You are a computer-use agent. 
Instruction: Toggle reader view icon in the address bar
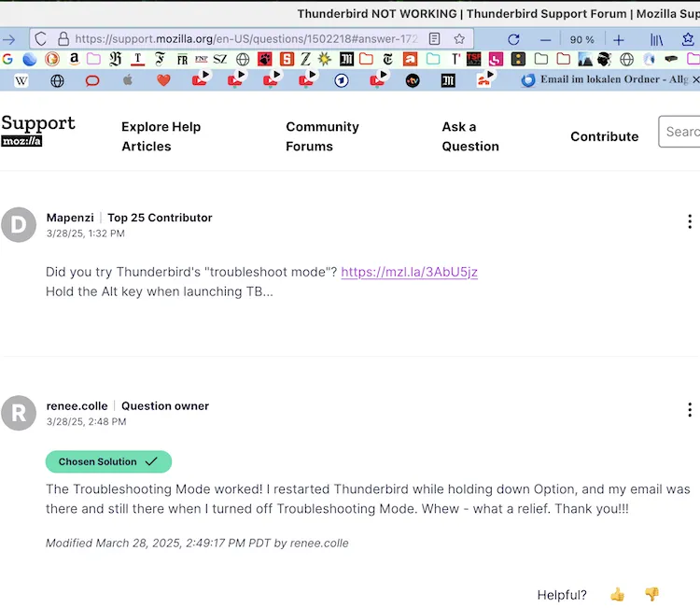point(434,39)
